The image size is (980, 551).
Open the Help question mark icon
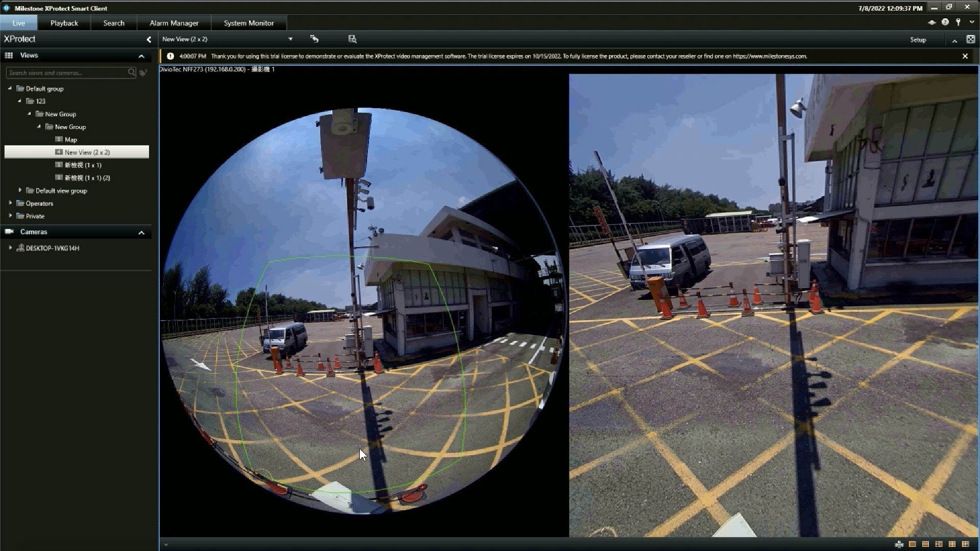945,22
